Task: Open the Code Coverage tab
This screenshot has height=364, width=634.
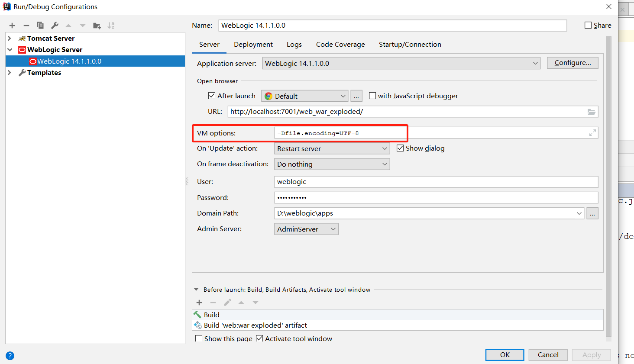Action: click(340, 44)
